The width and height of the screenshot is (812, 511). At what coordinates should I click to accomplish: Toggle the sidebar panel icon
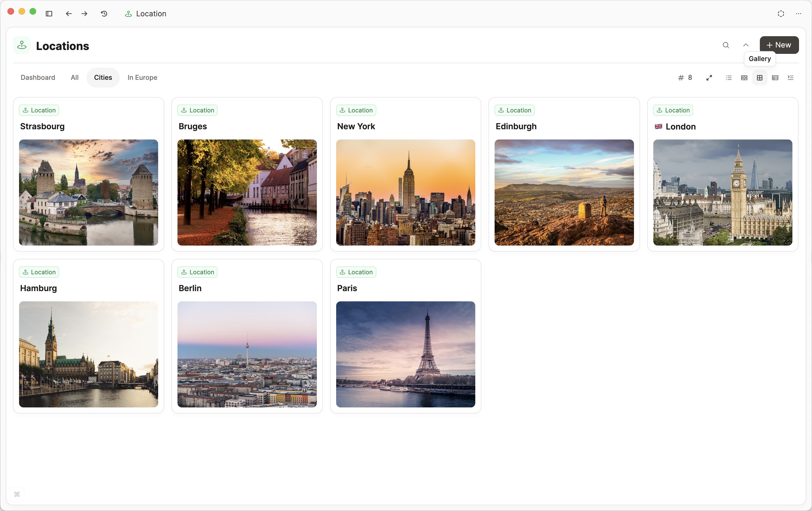[x=49, y=14]
